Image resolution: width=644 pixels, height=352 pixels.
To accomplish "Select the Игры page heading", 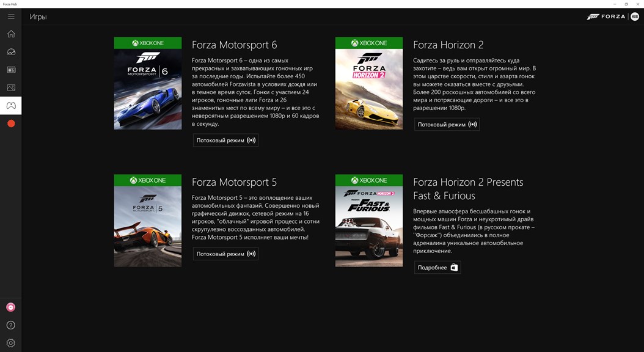I will (x=38, y=17).
